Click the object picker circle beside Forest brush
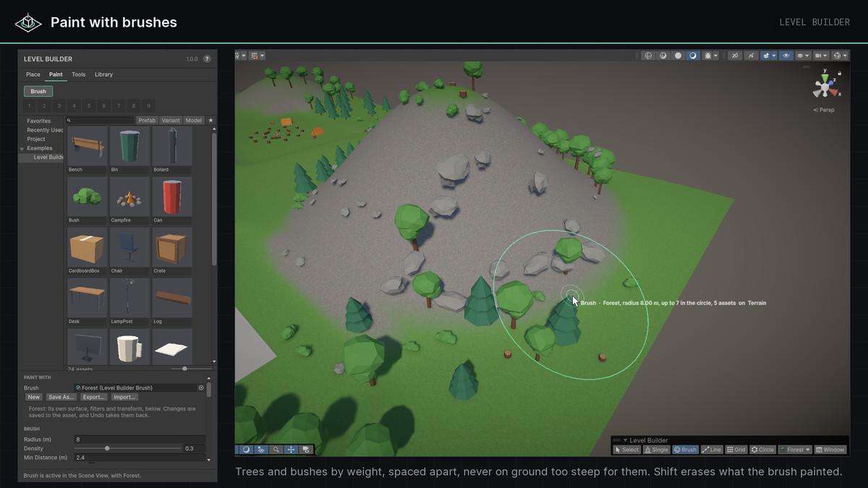868x488 pixels. 201,388
